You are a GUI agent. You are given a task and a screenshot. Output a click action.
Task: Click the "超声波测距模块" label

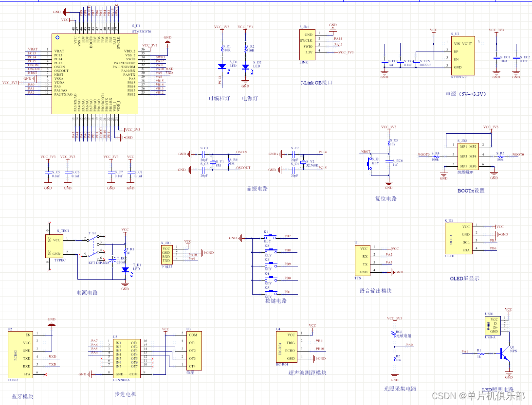[308, 373]
